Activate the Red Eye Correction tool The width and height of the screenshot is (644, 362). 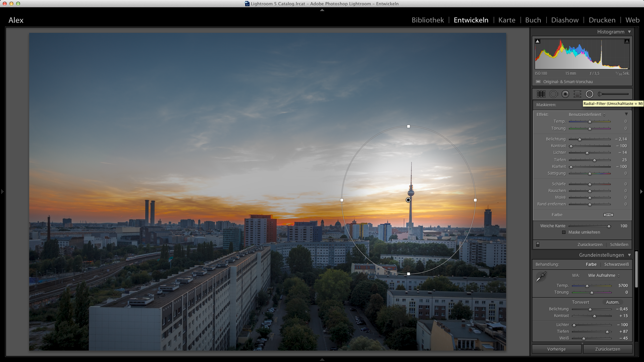pyautogui.click(x=566, y=94)
